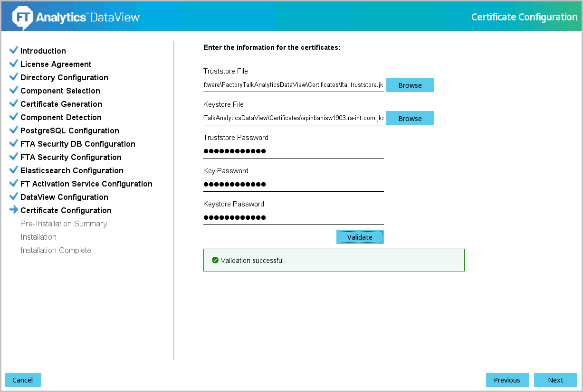
Task: Select the Pre-Installation Summary step
Action: point(64,224)
